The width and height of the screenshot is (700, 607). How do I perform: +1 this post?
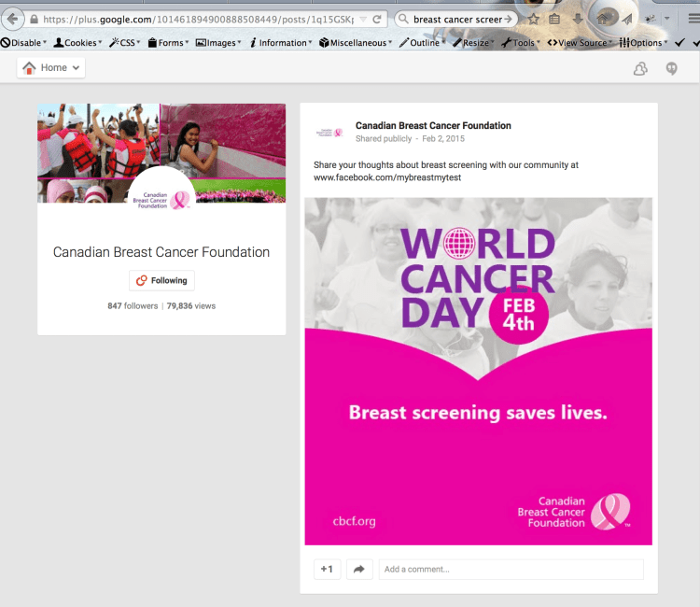coord(327,569)
